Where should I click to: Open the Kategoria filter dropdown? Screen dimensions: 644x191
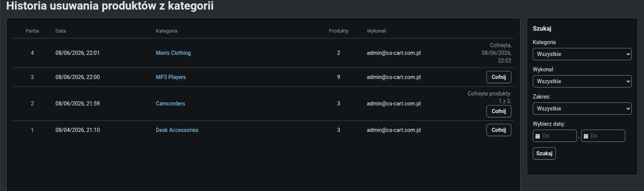tap(582, 54)
